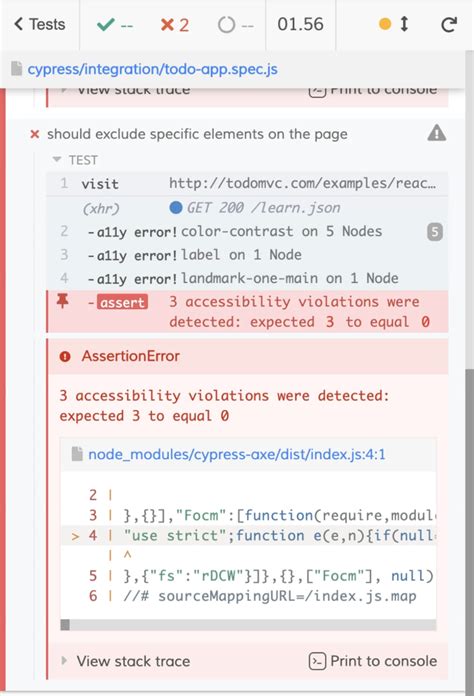
Task: Select the landmark-one-main a11y error command
Action: click(247, 278)
